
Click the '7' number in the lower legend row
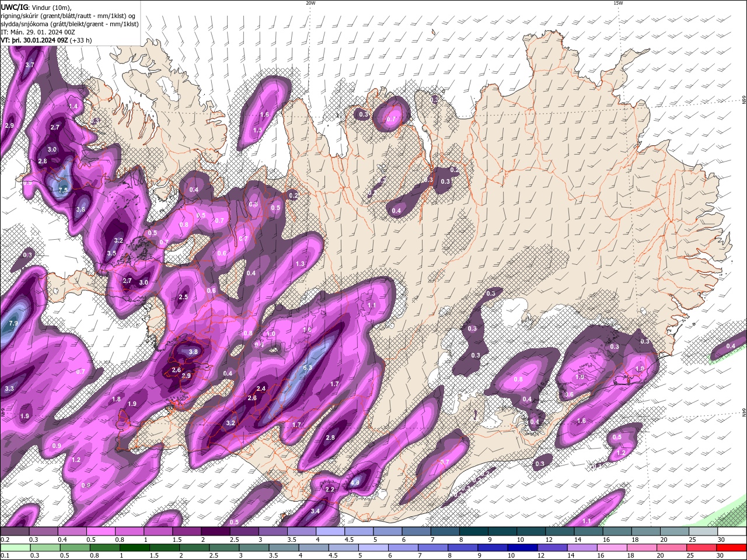coord(420,556)
